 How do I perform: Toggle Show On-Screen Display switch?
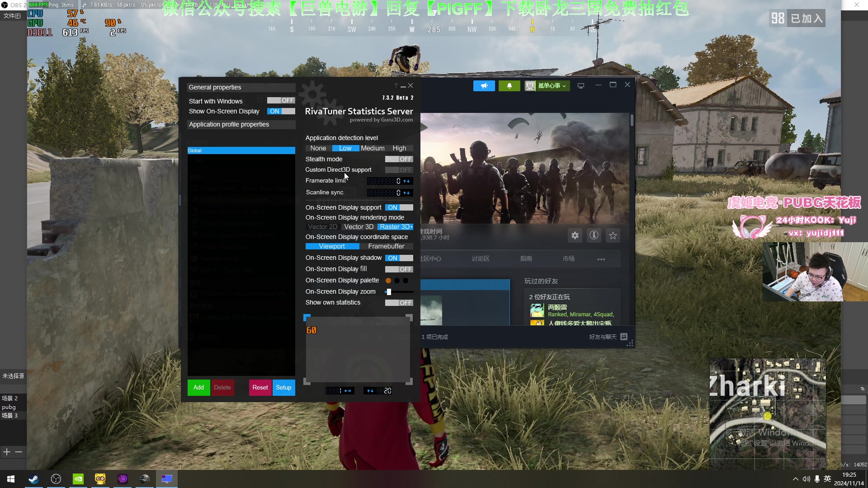coord(281,112)
